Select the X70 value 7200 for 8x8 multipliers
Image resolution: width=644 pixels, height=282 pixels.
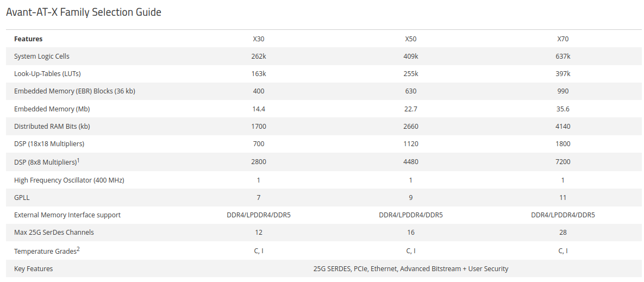[x=562, y=162]
